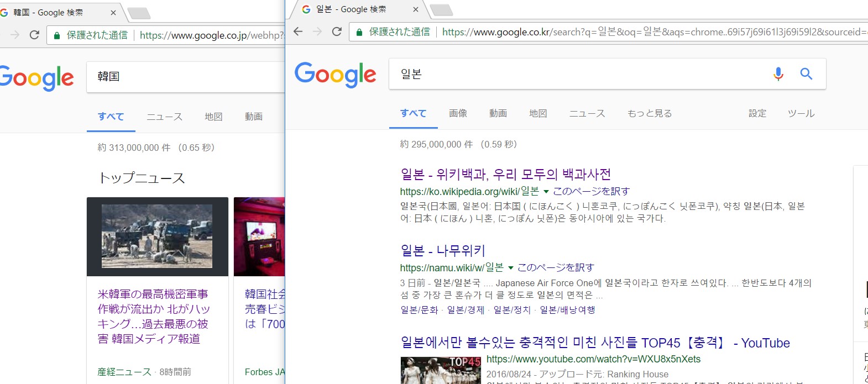Open 일본 - 나무위키 result link
This screenshot has height=384, width=868.
pos(443,251)
